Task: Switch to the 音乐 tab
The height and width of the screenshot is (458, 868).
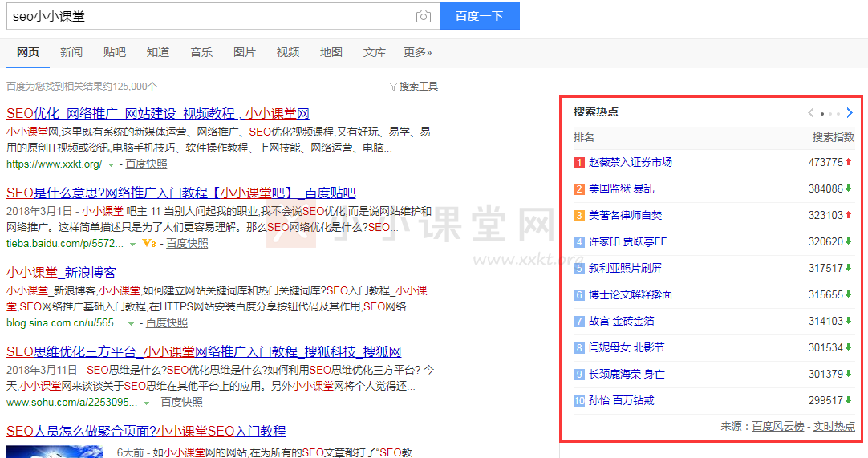Action: [201, 52]
